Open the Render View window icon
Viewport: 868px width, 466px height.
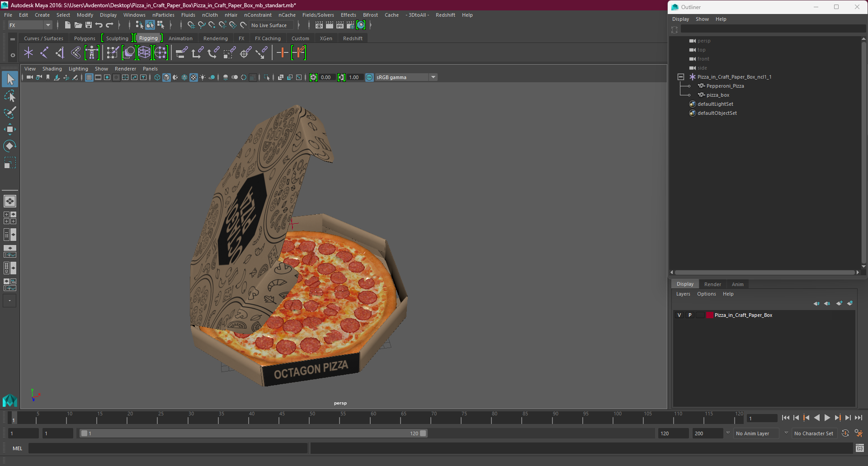(319, 25)
